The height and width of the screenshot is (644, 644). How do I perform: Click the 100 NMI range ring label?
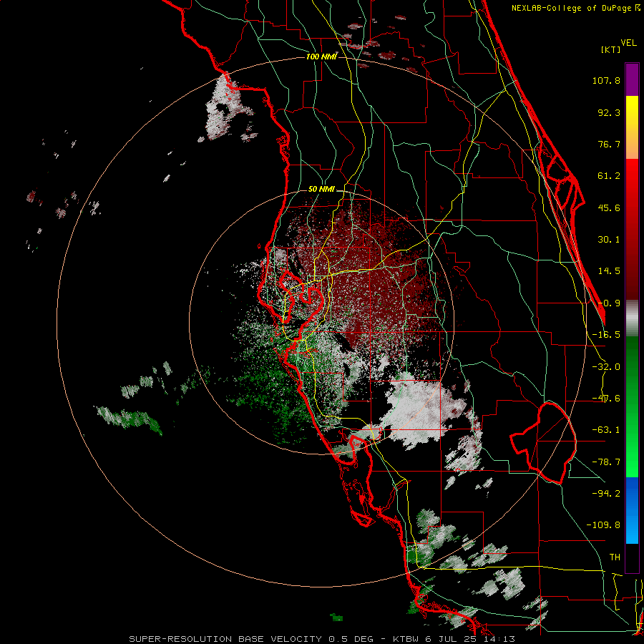click(x=321, y=57)
